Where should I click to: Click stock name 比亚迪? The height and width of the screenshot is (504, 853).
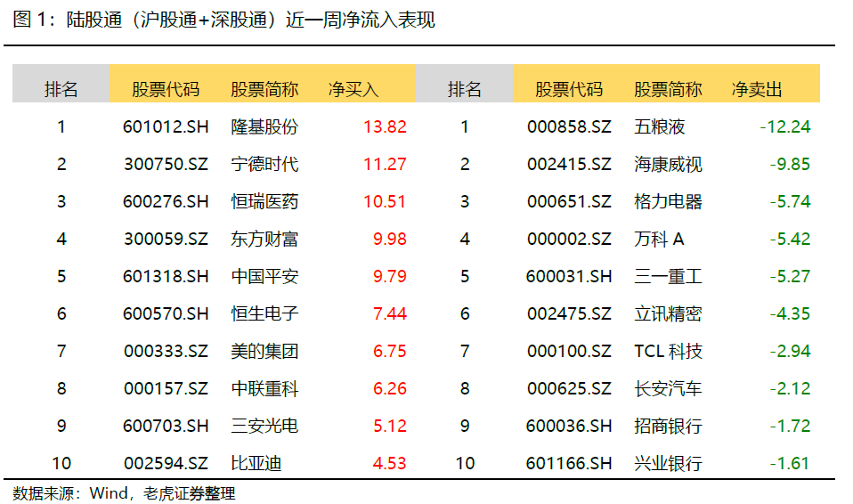click(256, 463)
